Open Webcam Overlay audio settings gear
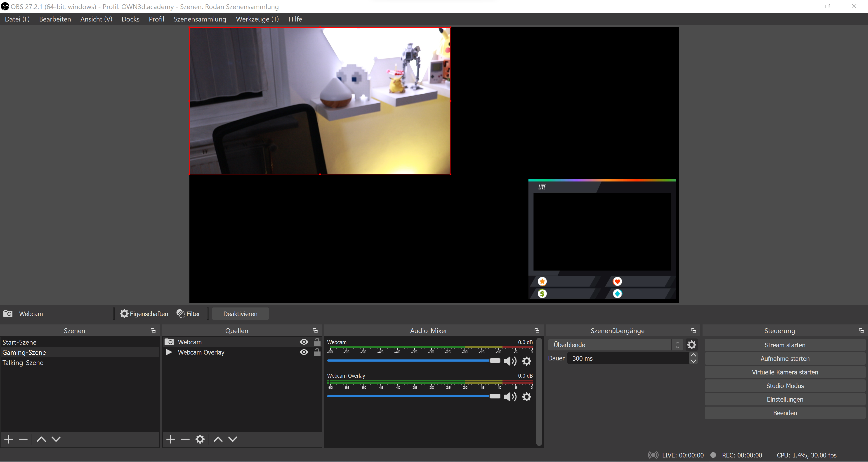This screenshot has height=462, width=868. click(527, 397)
